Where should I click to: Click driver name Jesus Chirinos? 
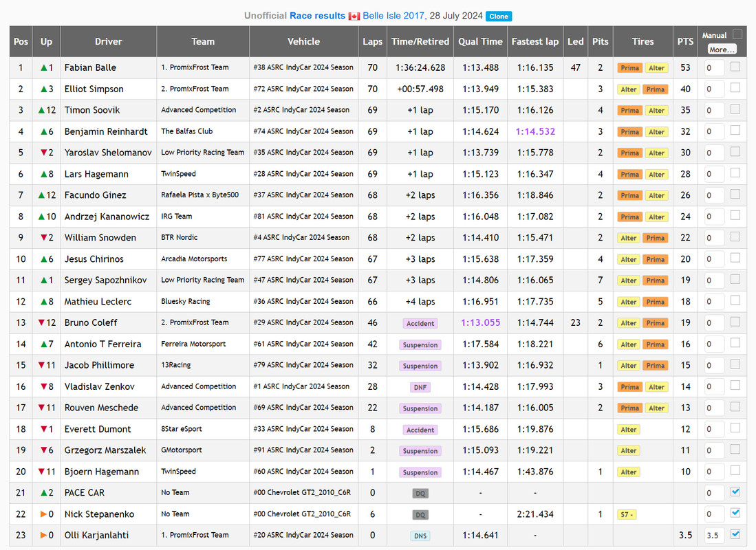[x=94, y=259]
